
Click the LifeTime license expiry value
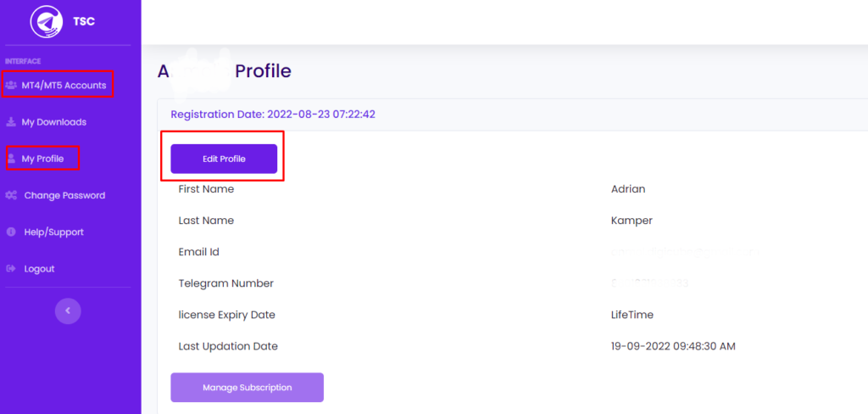(x=632, y=315)
